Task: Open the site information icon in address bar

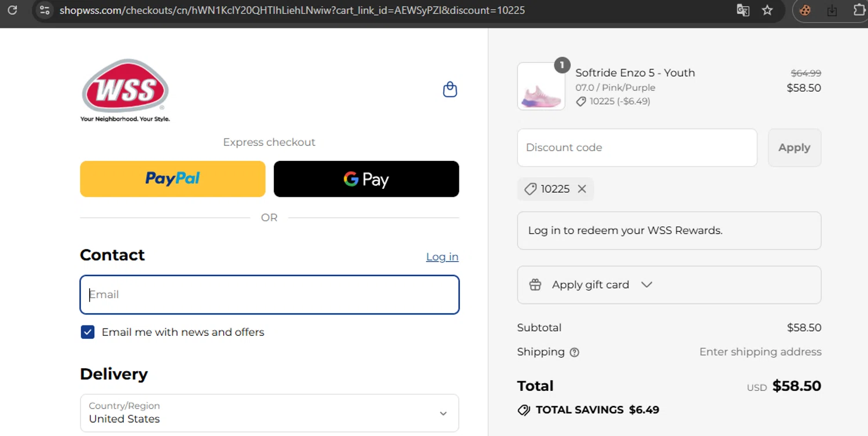Action: (45, 10)
